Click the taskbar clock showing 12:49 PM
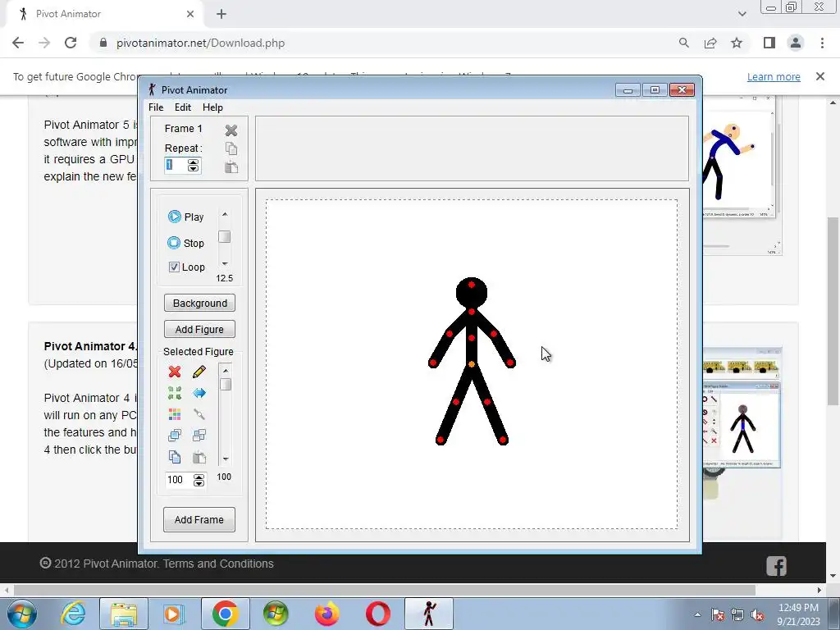Viewport: 840px width, 630px height. 798,614
